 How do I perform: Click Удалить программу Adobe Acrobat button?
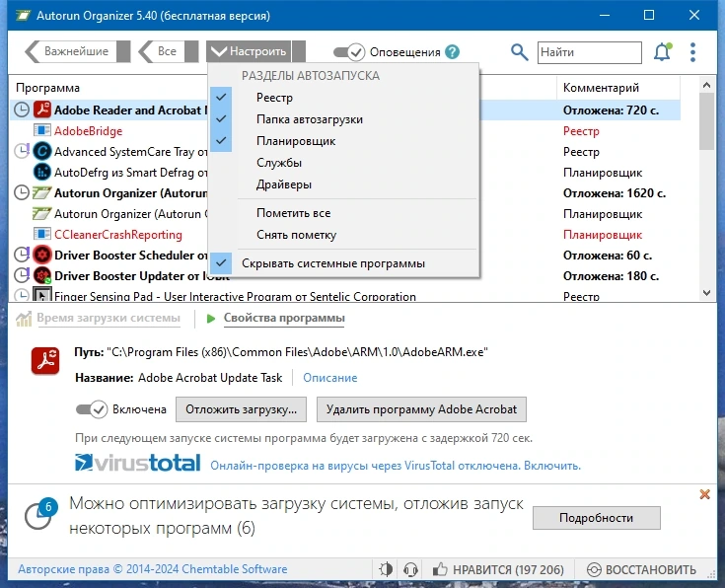pos(421,409)
